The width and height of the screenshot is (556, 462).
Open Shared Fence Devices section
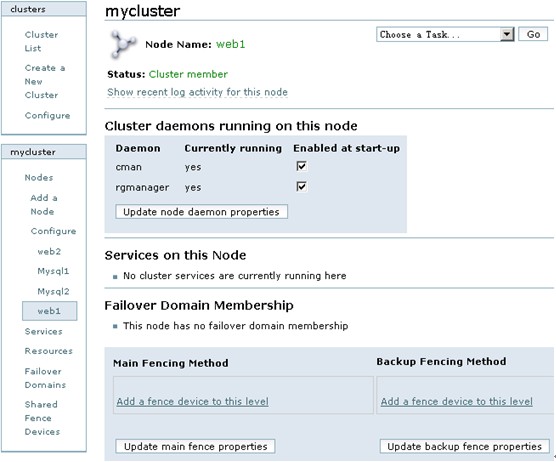point(42,418)
